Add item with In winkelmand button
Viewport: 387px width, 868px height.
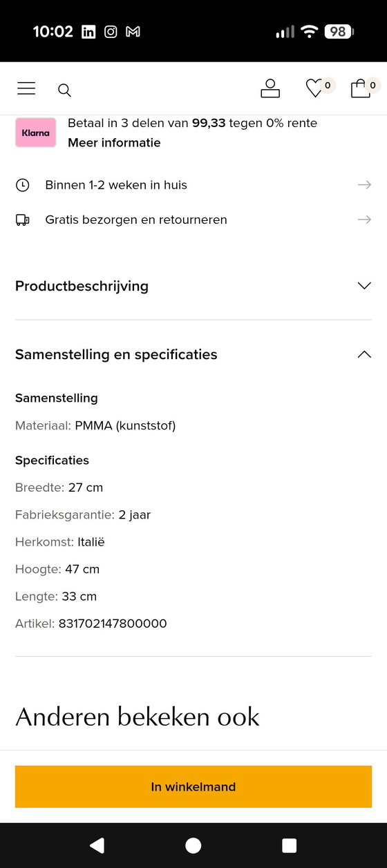(x=193, y=787)
